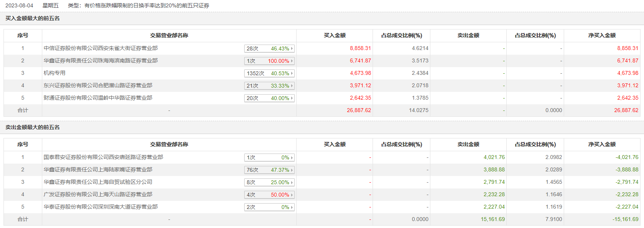Open 国泰君安西安唐延路证券营业部 link
This screenshot has width=644, height=228.
(103, 157)
